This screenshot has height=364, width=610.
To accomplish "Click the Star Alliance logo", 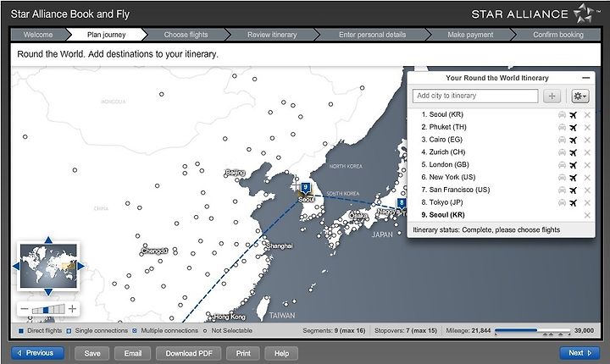I will pyautogui.click(x=535, y=14).
